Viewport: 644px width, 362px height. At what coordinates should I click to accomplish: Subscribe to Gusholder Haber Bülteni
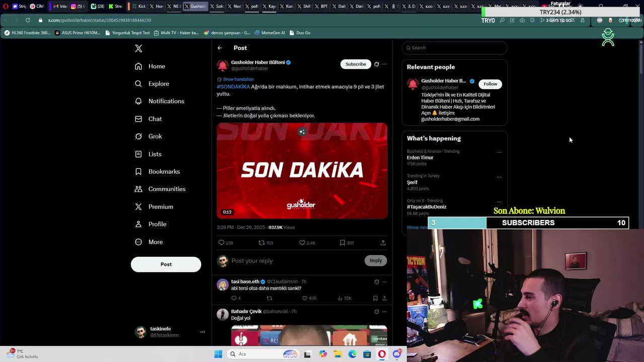[355, 64]
